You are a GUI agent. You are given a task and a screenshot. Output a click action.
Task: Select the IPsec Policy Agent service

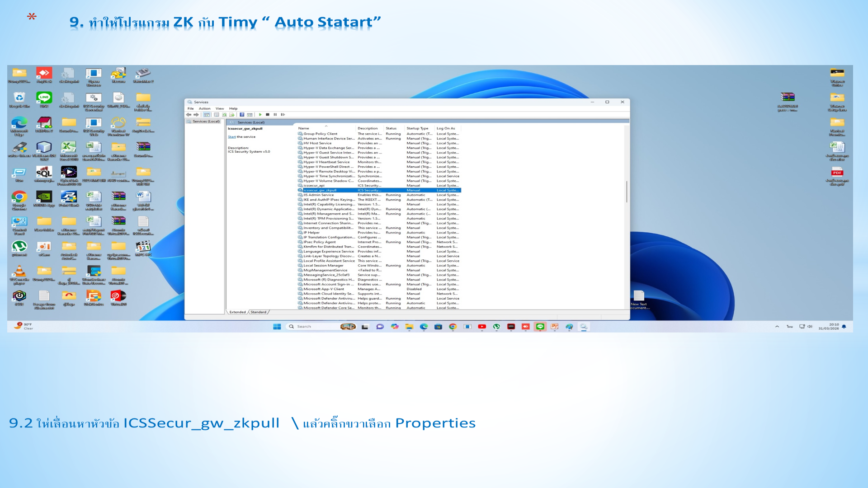(379, 242)
